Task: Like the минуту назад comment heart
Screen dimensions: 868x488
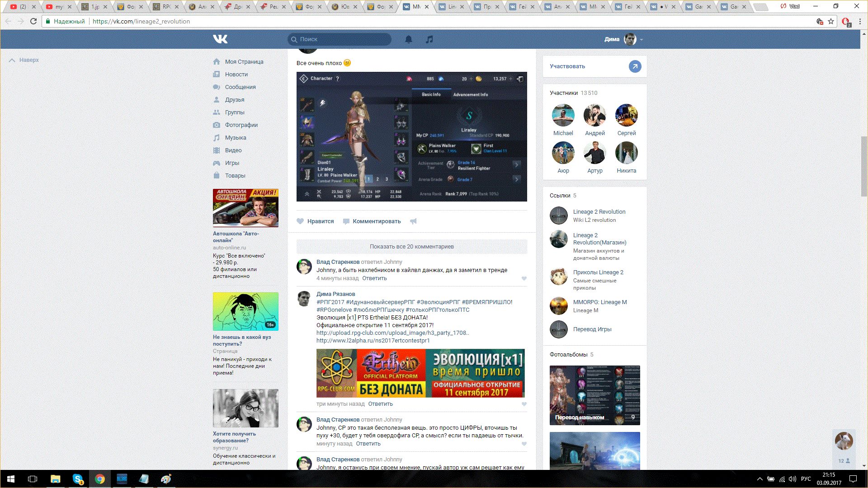Action: pyautogui.click(x=524, y=444)
